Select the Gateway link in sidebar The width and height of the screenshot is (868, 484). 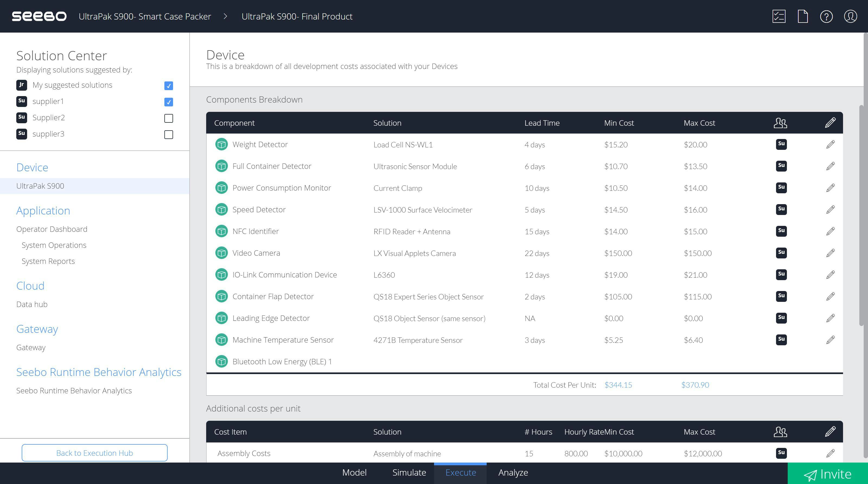(x=30, y=347)
